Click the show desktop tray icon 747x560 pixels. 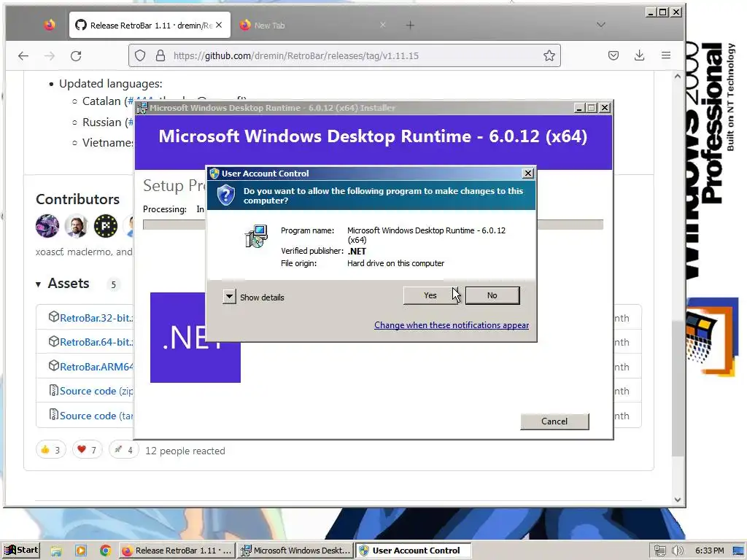point(738,551)
